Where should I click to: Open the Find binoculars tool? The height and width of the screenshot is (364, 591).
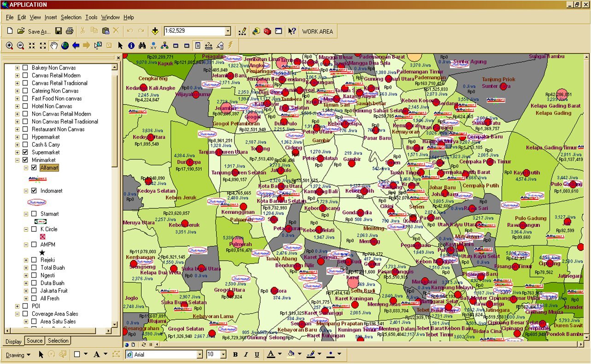click(x=142, y=46)
